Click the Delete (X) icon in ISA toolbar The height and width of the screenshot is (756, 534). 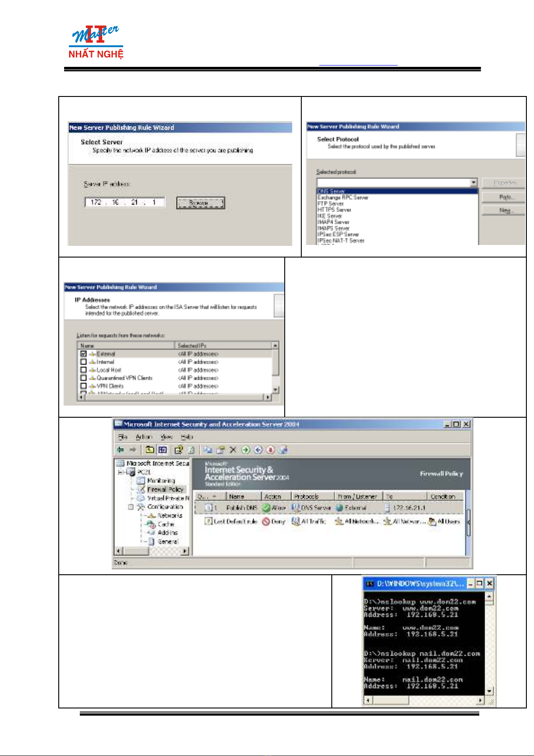tap(233, 450)
